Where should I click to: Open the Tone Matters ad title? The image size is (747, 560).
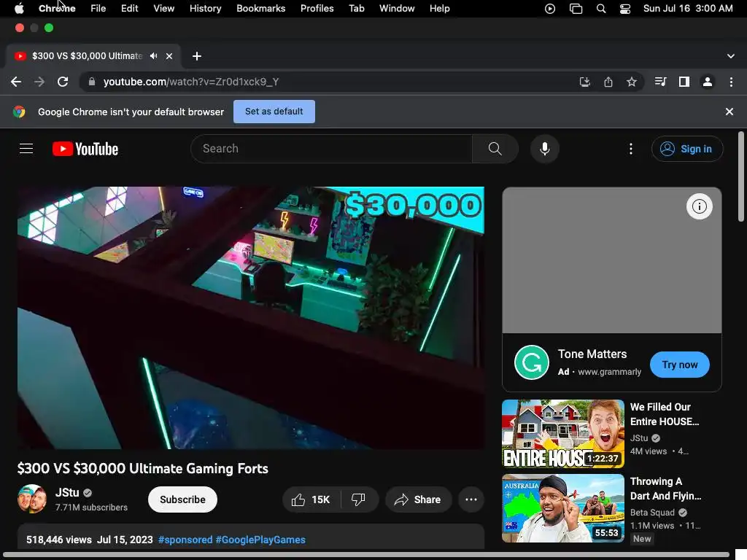coord(592,354)
